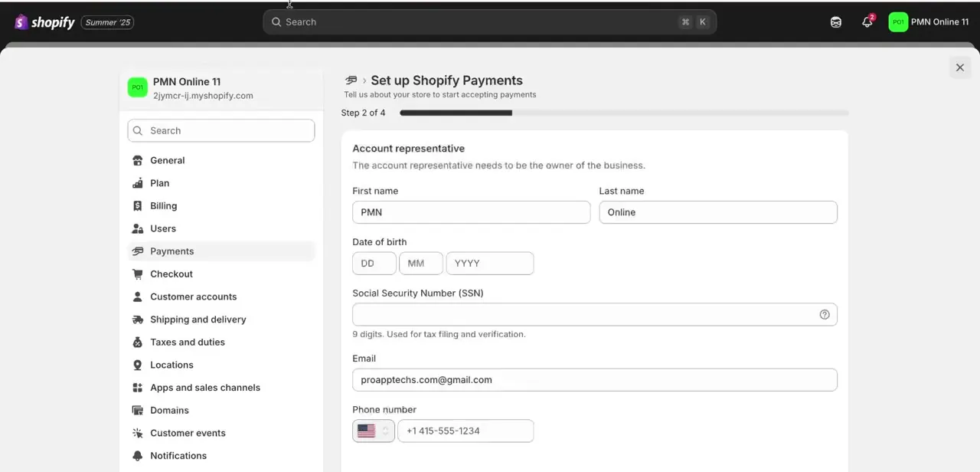Click the Phone number field
Viewport: 980px width, 472px height.
[465, 431]
